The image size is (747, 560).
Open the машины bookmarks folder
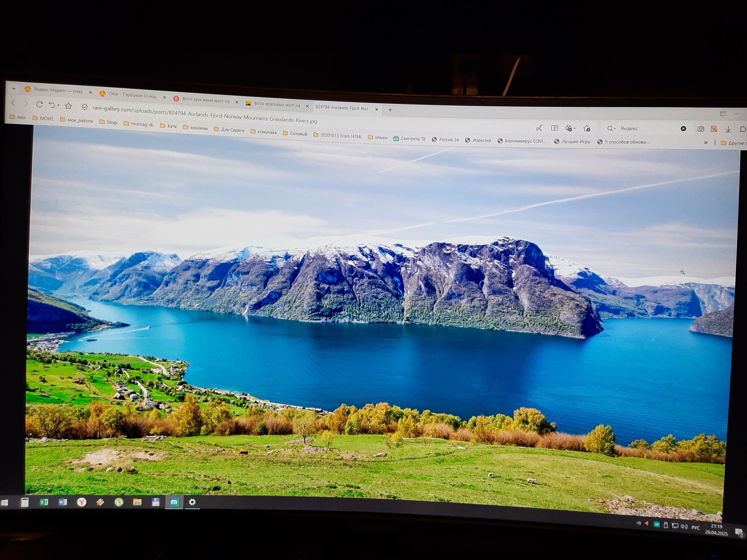coord(195,128)
